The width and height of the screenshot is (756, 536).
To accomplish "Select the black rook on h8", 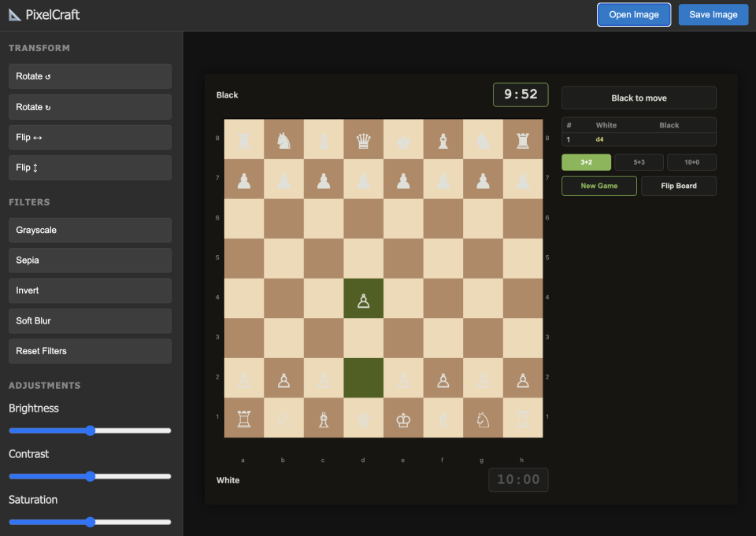I will [x=523, y=140].
